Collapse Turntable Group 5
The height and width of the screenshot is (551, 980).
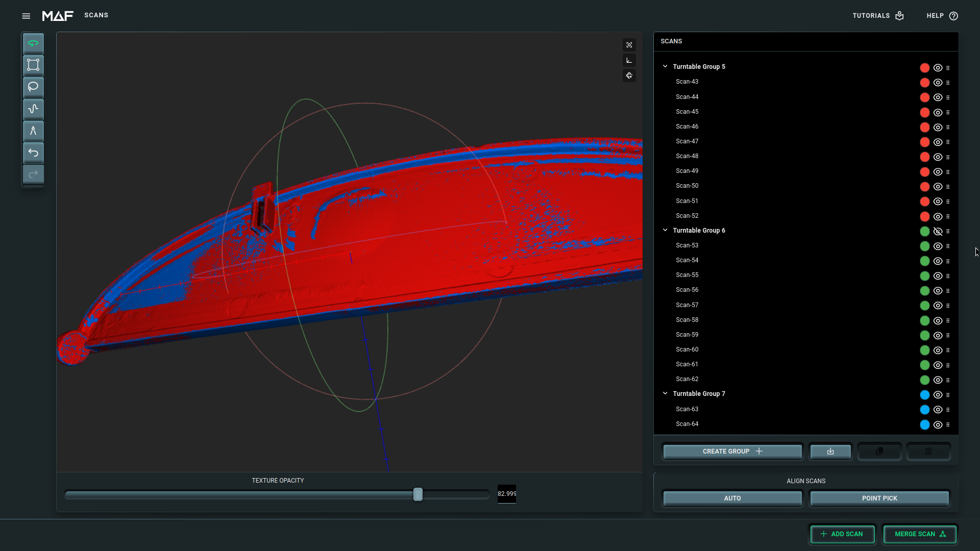coord(665,66)
